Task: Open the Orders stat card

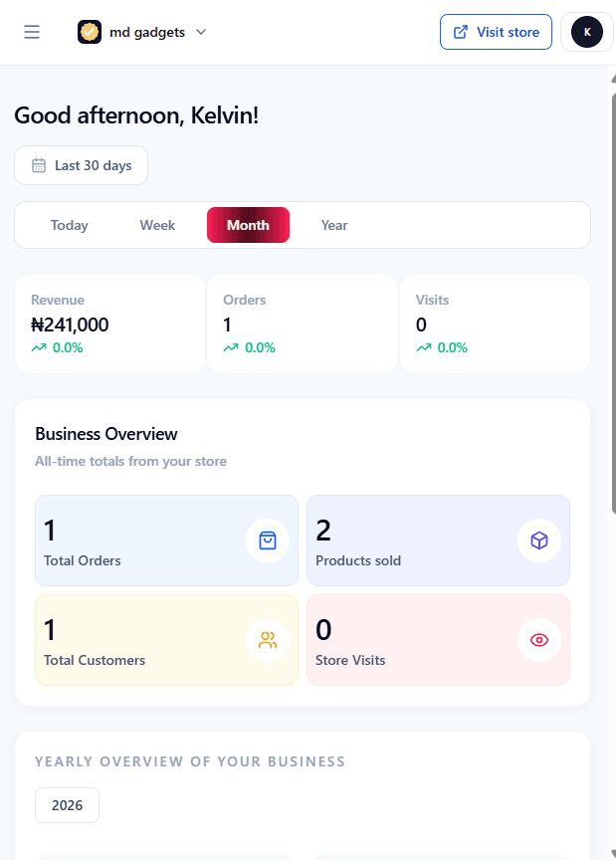Action: [303, 323]
